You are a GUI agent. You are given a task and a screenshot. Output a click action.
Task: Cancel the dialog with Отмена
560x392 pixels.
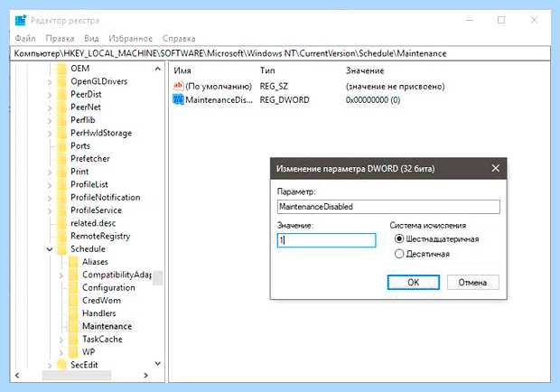(x=472, y=283)
